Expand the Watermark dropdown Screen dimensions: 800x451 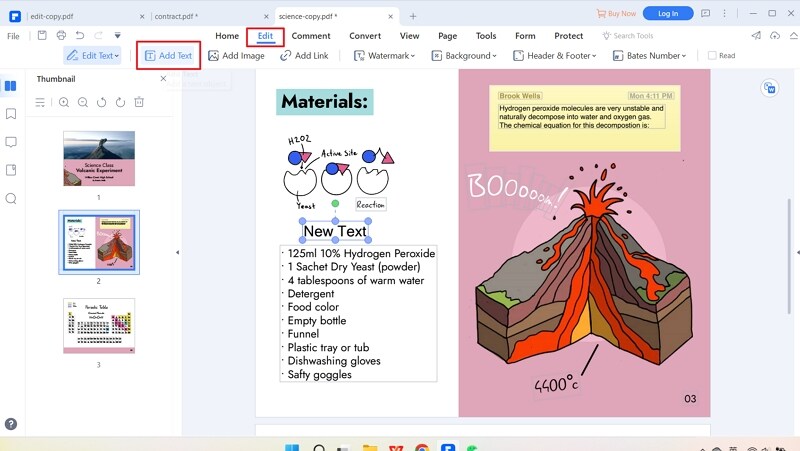[x=385, y=56]
